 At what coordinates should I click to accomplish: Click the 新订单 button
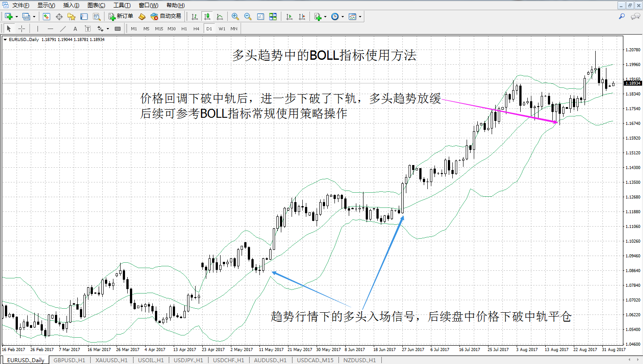click(121, 17)
